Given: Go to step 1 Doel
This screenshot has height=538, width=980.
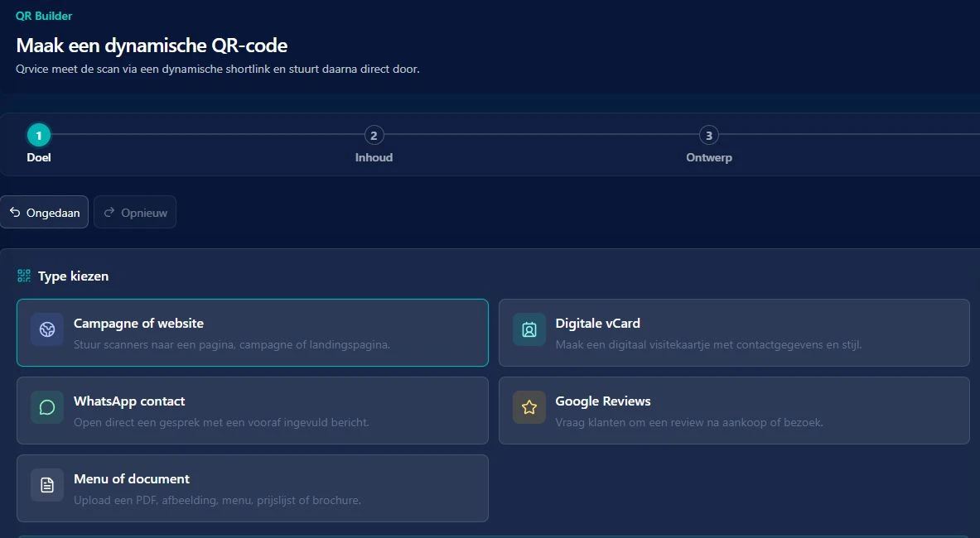Looking at the screenshot, I should coord(39,144).
